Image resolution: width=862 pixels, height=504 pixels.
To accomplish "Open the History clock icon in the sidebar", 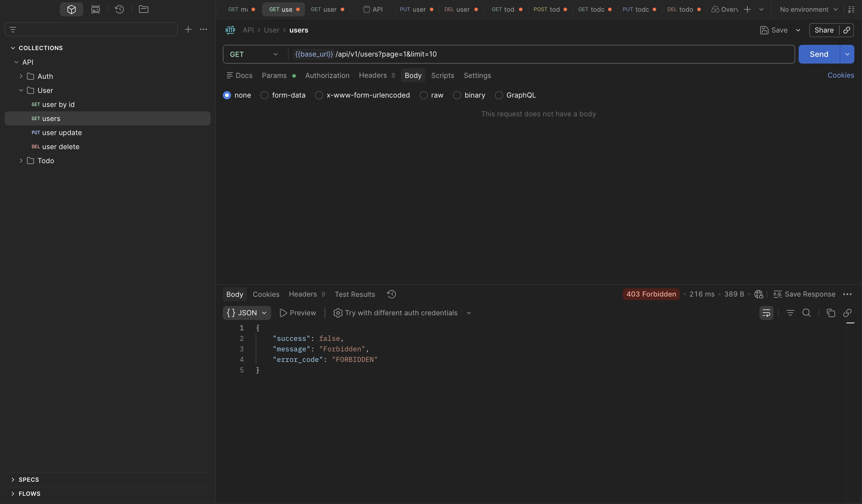I will pos(119,9).
